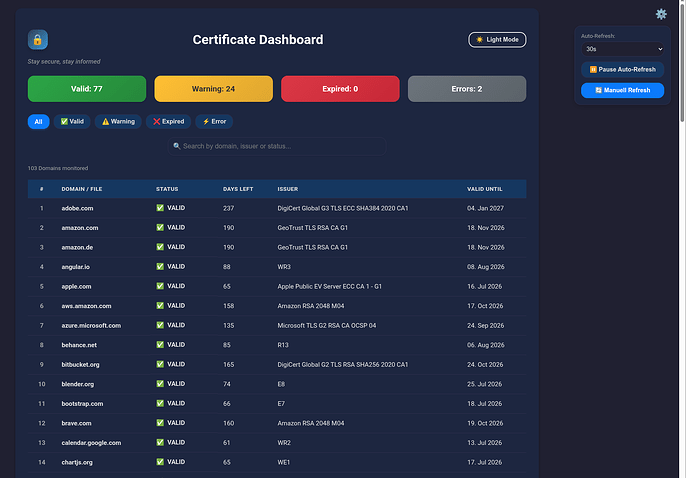Click the green Valid: 77 summary card
Image resolution: width=690 pixels, height=478 pixels.
[x=87, y=89]
